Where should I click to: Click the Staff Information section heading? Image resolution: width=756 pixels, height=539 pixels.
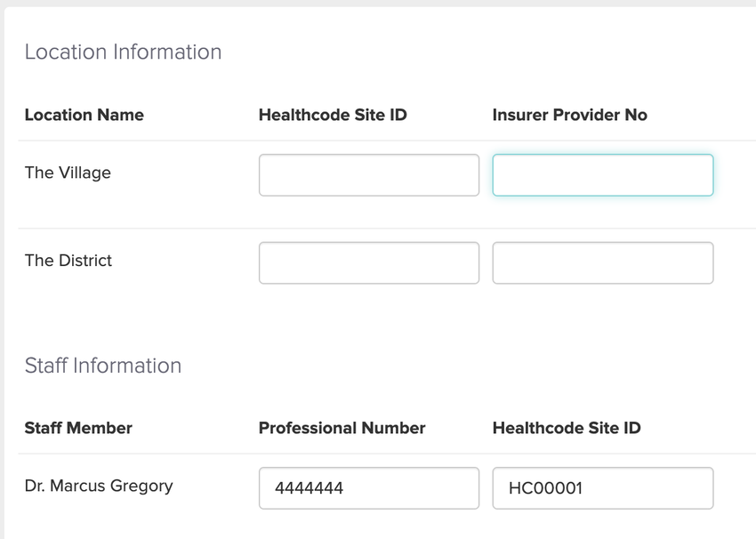(x=102, y=366)
